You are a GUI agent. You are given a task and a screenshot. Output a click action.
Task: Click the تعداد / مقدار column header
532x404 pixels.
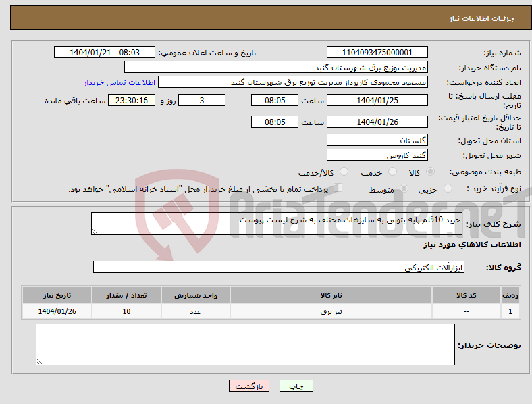point(126,295)
